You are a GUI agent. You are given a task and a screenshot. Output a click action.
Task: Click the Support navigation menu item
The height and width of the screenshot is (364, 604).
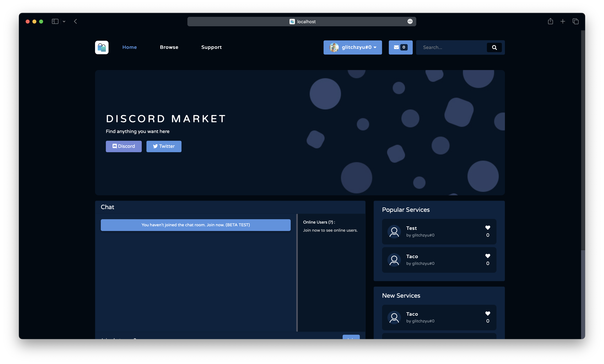[x=211, y=47]
